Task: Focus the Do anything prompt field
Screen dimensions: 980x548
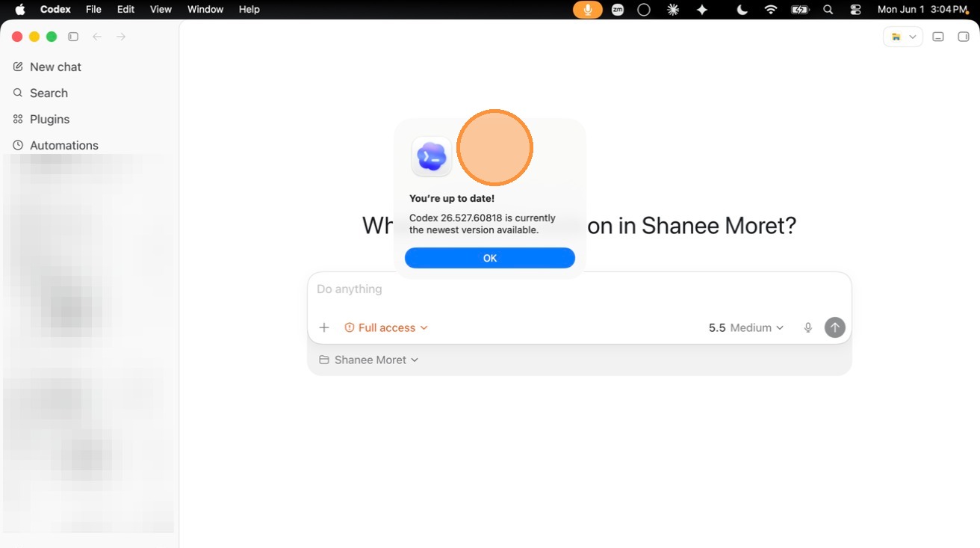Action: pyautogui.click(x=580, y=289)
